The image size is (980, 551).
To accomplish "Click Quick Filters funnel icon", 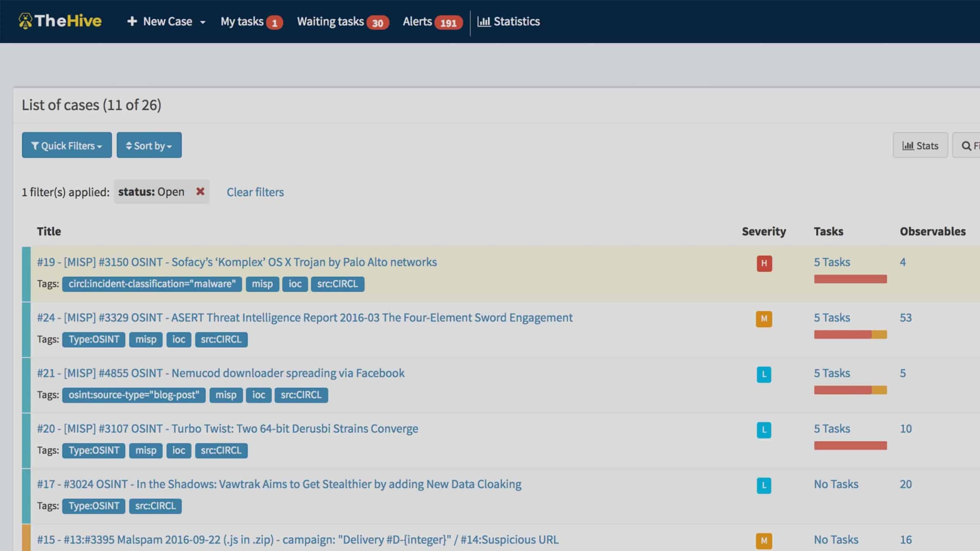I will point(36,145).
